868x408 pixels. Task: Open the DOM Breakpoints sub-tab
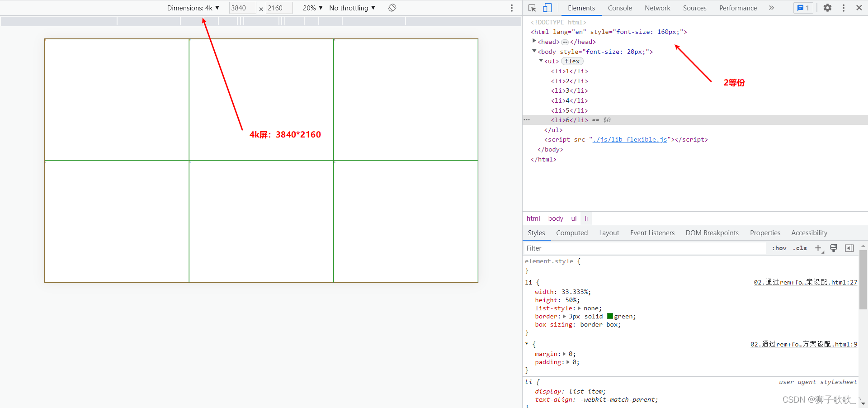(712, 233)
